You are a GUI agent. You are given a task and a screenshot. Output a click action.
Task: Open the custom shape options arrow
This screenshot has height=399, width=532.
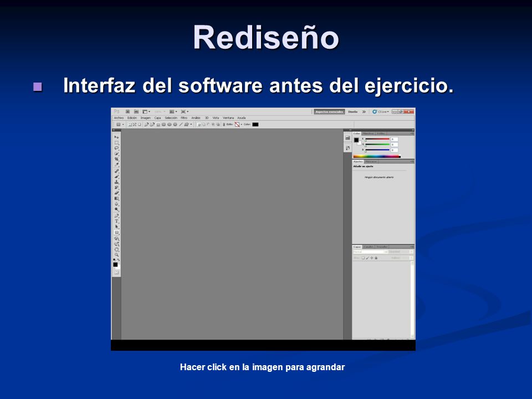pos(191,125)
